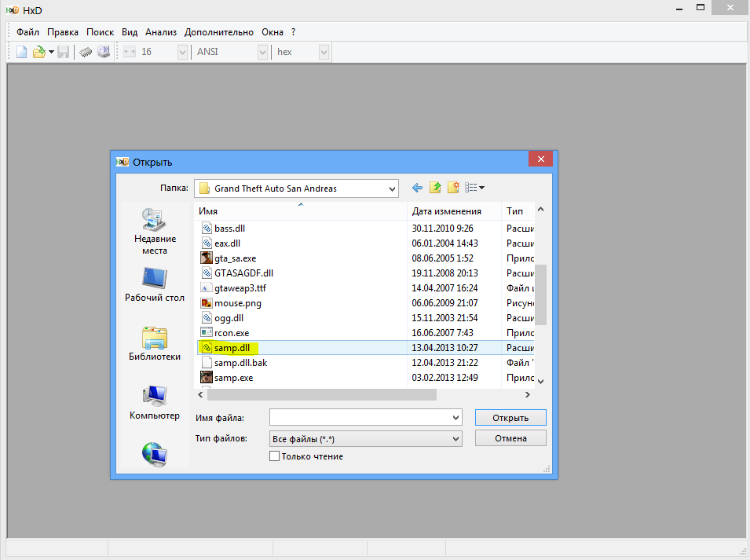Go up one folder level icon
Image resolution: width=750 pixels, height=560 pixels.
click(x=435, y=188)
